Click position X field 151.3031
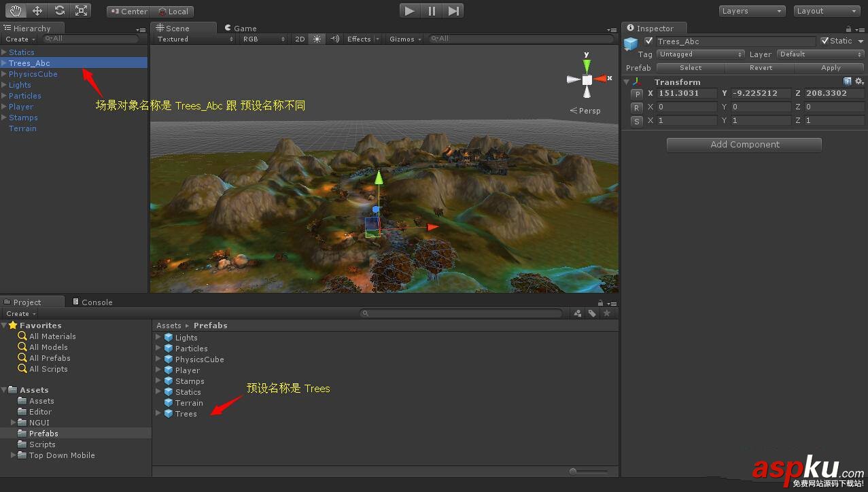 pos(687,94)
